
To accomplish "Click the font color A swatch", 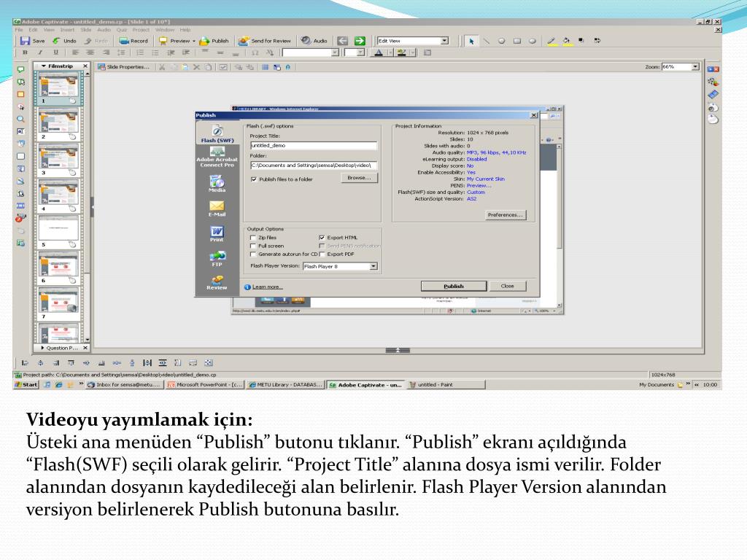I will tap(379, 52).
